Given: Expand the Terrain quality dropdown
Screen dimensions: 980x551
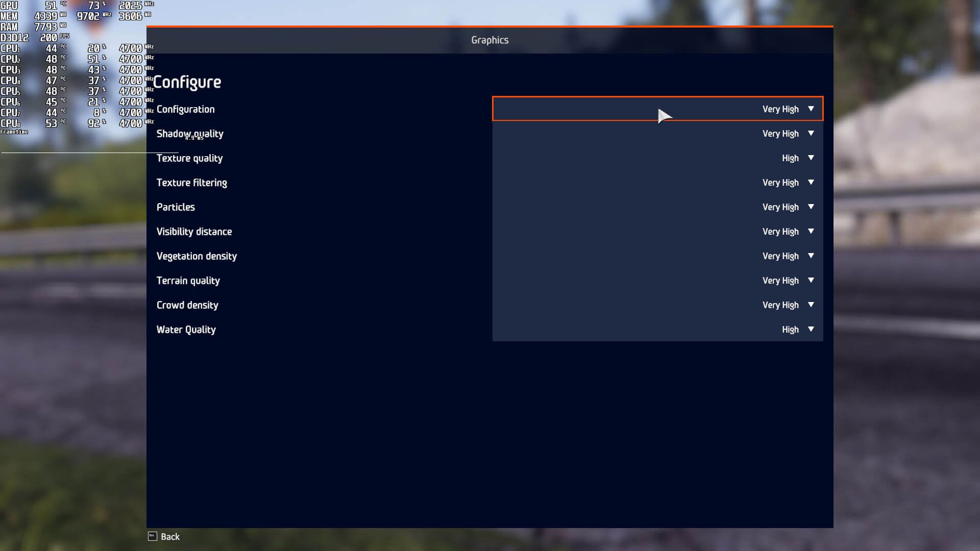Looking at the screenshot, I should pyautogui.click(x=657, y=280).
